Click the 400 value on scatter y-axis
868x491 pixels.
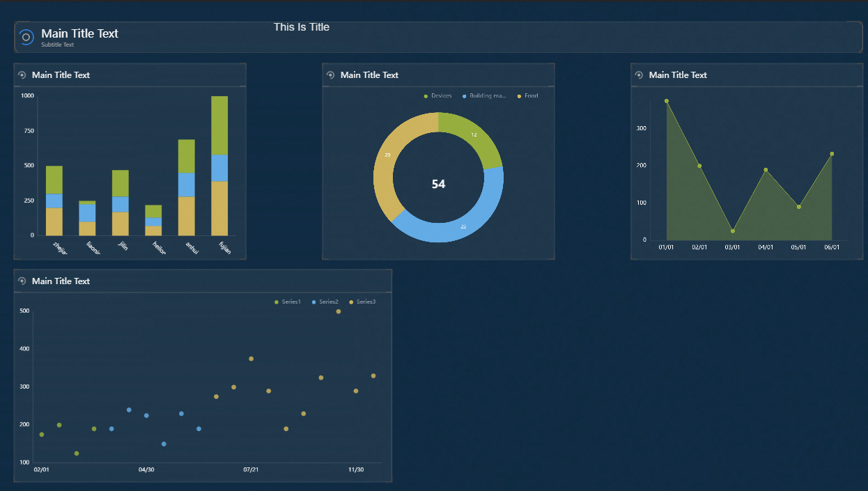(x=24, y=349)
